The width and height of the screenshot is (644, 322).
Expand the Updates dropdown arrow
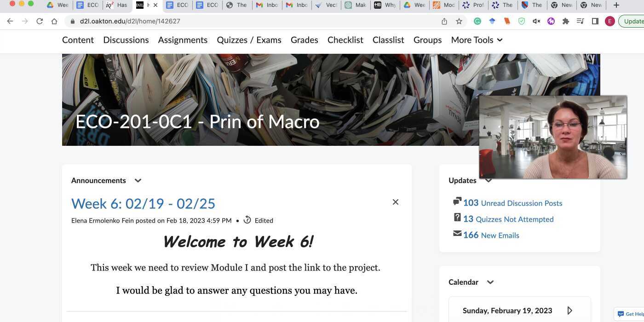point(488,180)
